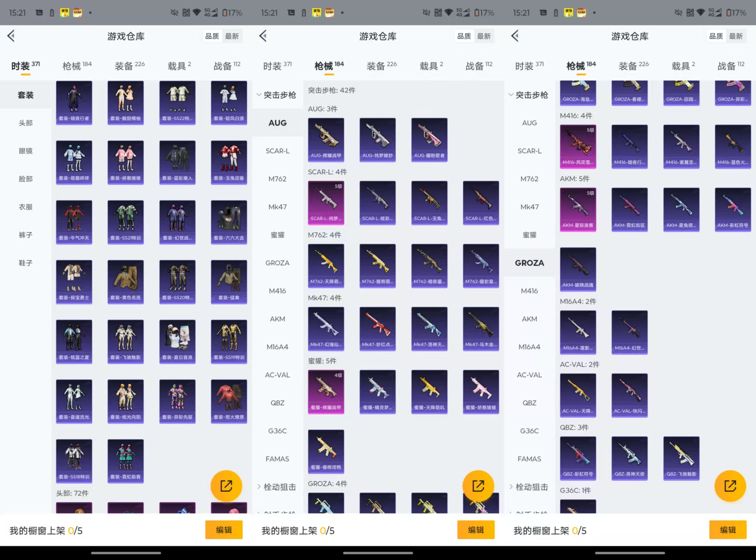Select the AUG-辉耀战甲 gun skin
Image resolution: width=756 pixels, height=560 pixels.
326,140
